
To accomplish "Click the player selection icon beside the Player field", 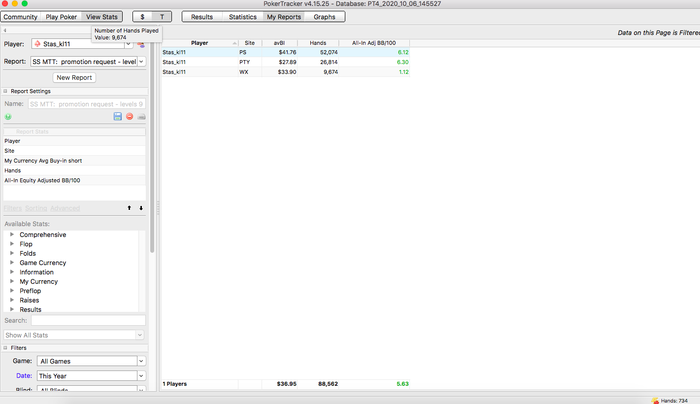I will (x=141, y=44).
